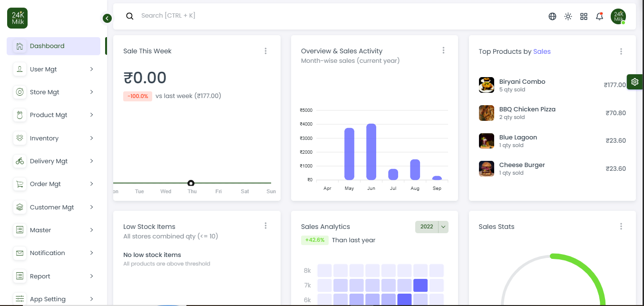The height and width of the screenshot is (306, 644).
Task: Expand the Master chevron
Action: tap(91, 230)
